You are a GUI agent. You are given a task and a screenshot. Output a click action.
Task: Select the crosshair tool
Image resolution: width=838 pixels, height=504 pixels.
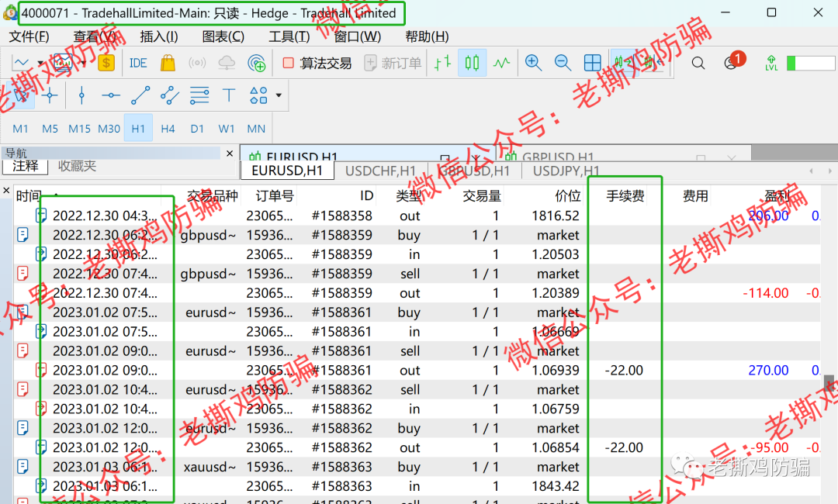(50, 95)
